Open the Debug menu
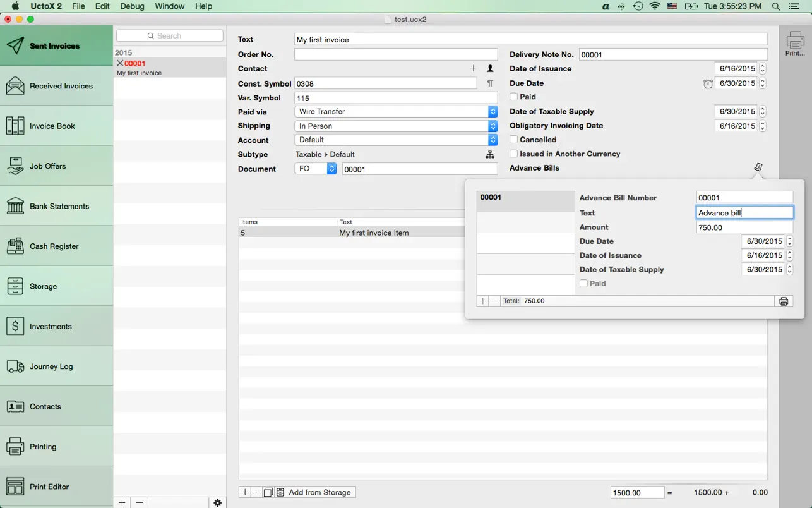 [x=132, y=6]
